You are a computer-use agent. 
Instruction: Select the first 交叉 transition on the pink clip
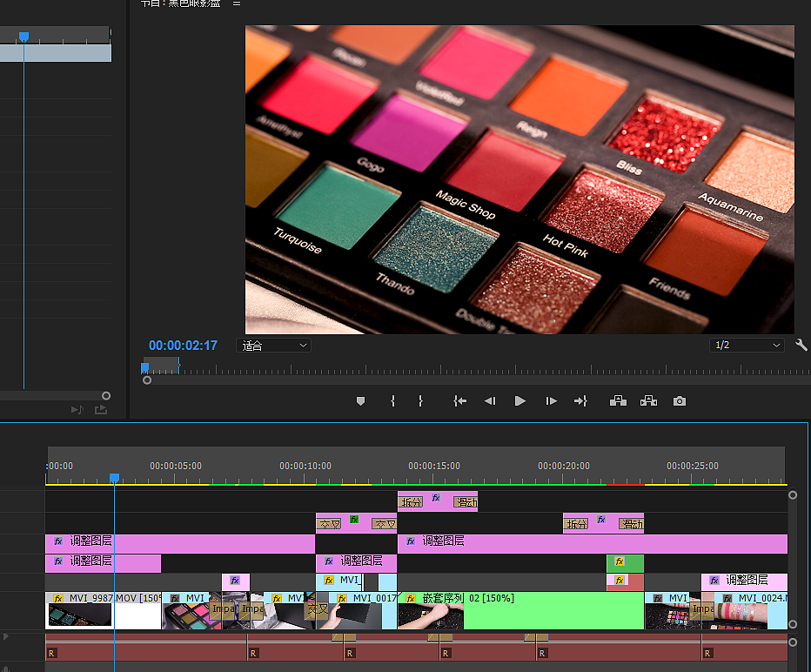pos(329,524)
